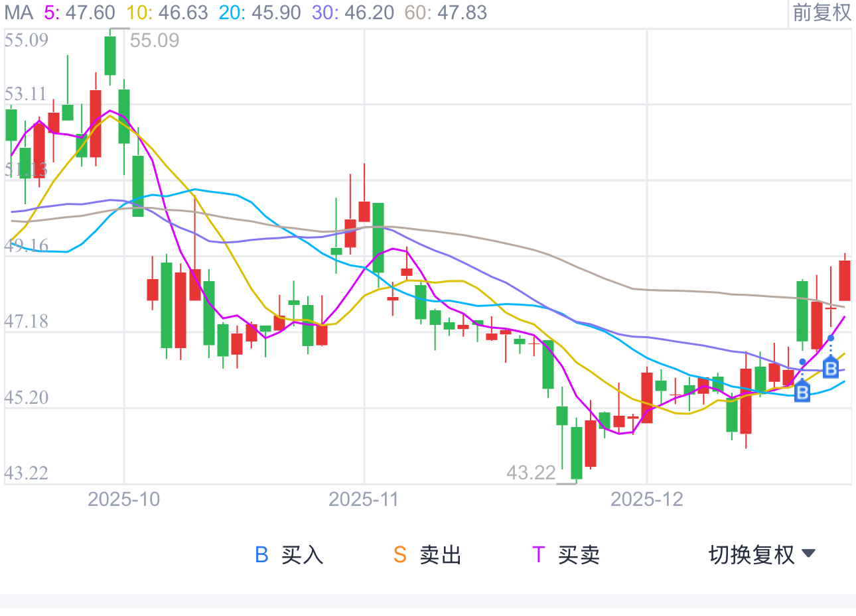Click the latest blue B buy marker on the chart
Image resolution: width=856 pixels, height=616 pixels.
point(830,367)
